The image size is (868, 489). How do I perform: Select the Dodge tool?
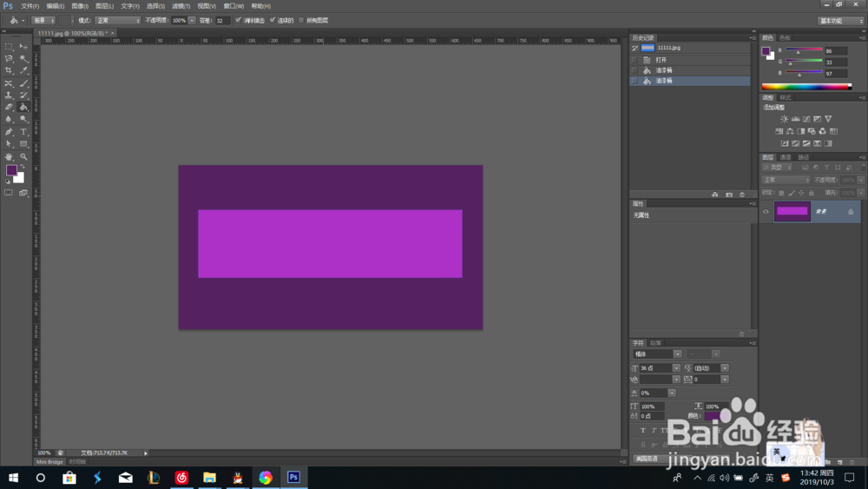click(x=23, y=119)
